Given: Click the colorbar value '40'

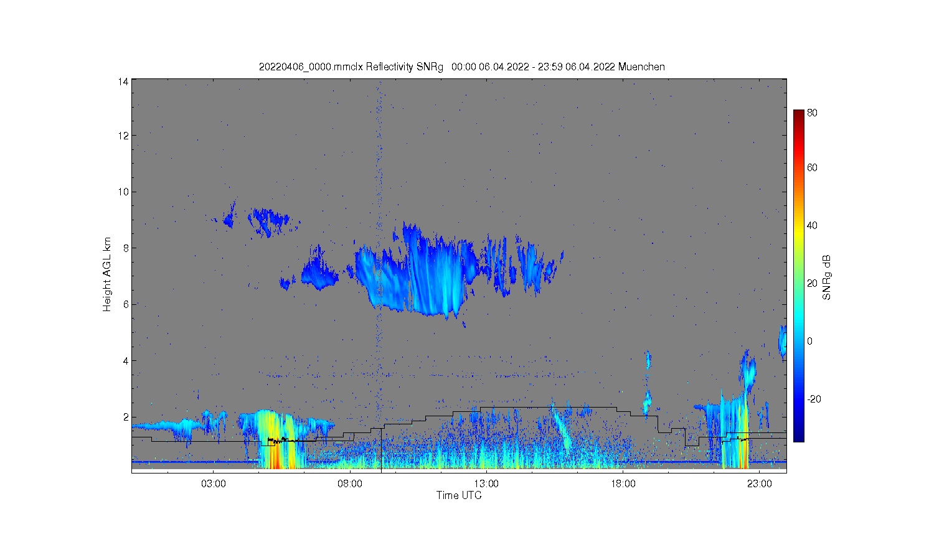Looking at the screenshot, I should pos(812,225).
